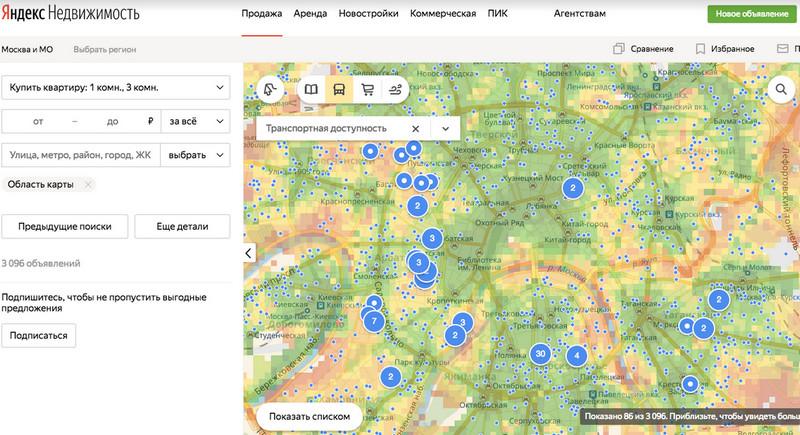Viewport: 800px width, 435px height.
Task: Focus the price 'до' input field
Action: (112, 121)
